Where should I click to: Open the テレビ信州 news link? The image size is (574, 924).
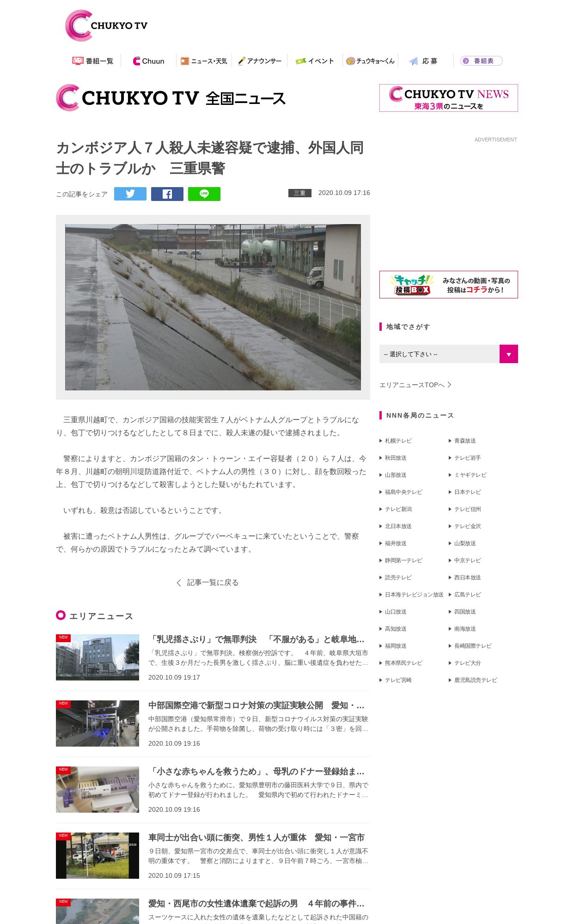[x=465, y=509]
